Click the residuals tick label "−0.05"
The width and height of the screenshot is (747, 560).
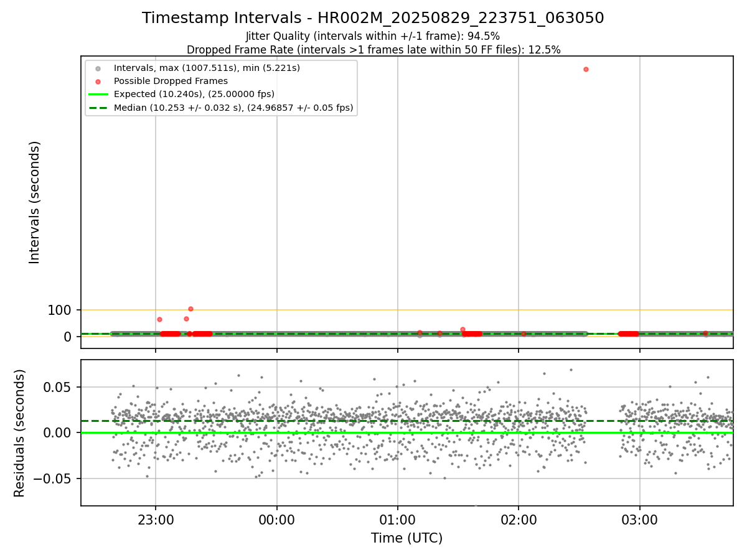tap(52, 479)
